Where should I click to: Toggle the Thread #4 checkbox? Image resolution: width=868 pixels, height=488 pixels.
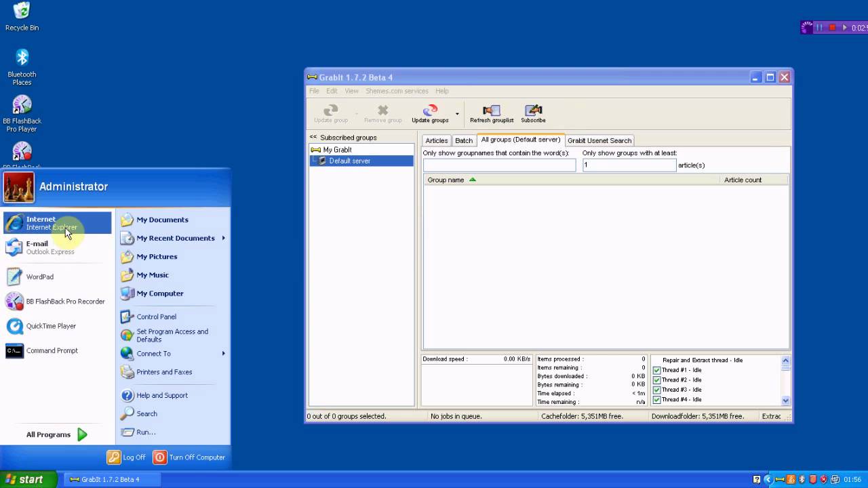pyautogui.click(x=656, y=399)
